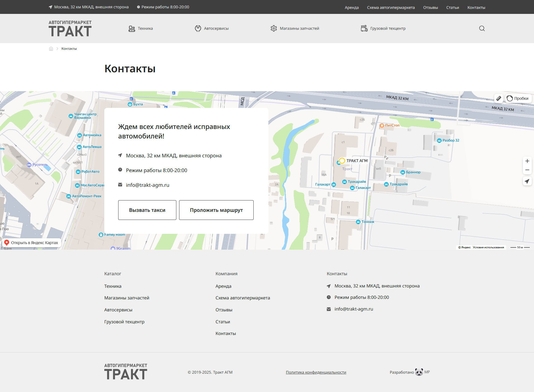Open Отзывы in the top bar
Viewport: 534px width, 392px height.
click(x=431, y=8)
